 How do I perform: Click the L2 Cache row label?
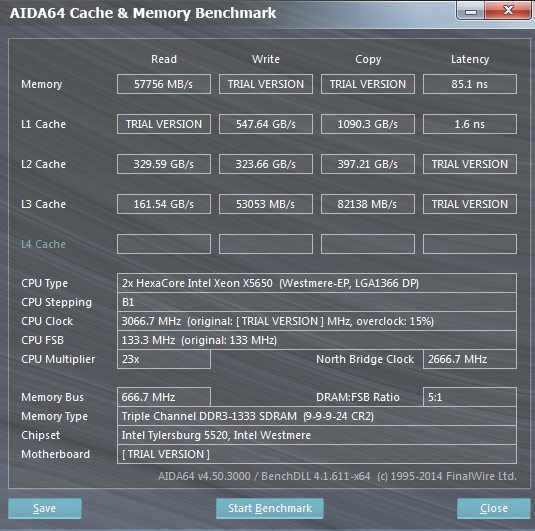(43, 164)
